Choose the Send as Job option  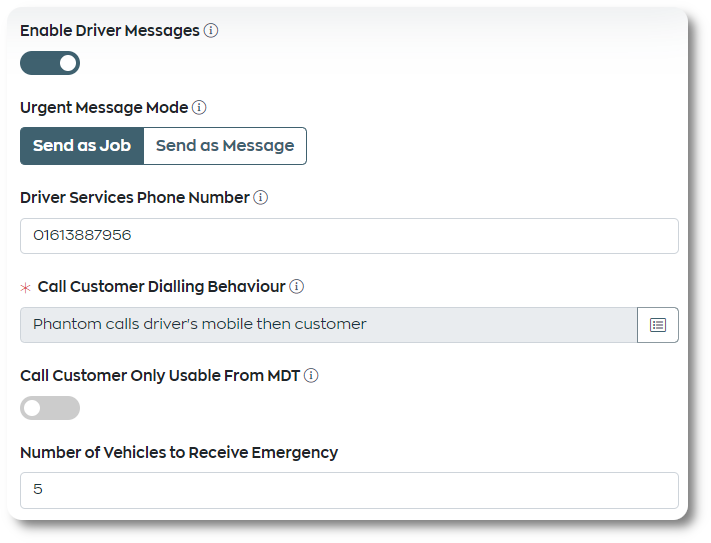[82, 146]
